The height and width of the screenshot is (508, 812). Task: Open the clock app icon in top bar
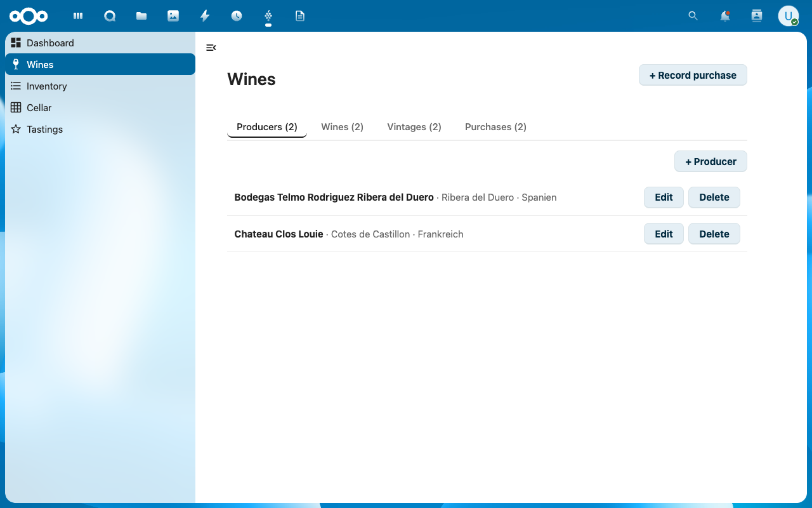click(237, 16)
